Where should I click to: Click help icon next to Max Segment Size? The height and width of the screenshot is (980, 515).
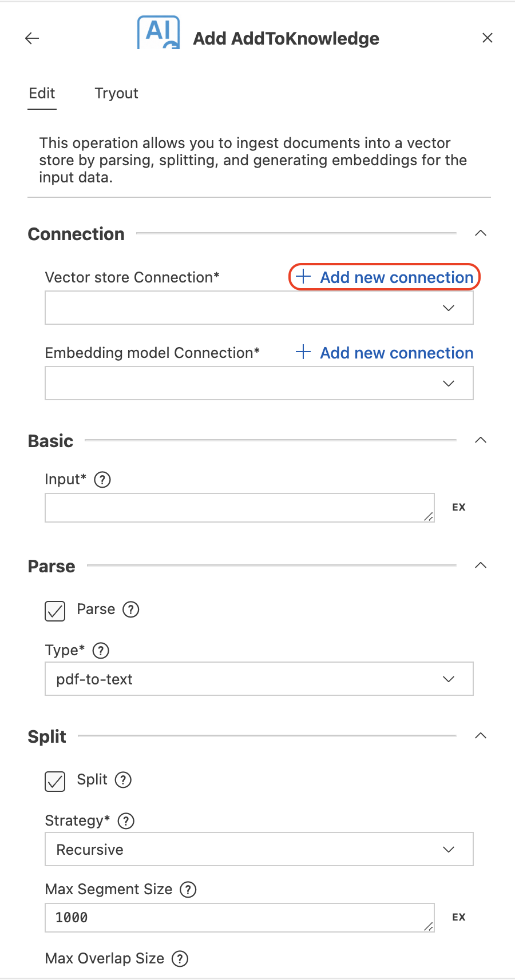click(x=188, y=890)
